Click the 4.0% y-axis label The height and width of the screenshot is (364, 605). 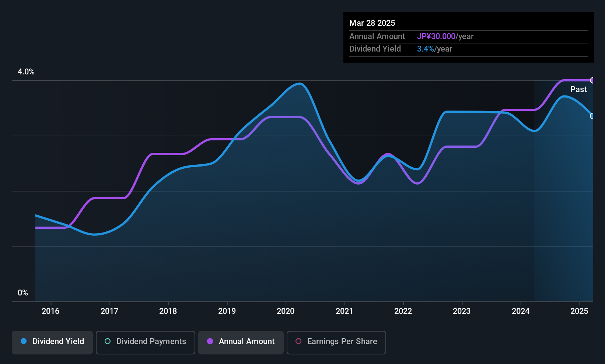point(26,72)
